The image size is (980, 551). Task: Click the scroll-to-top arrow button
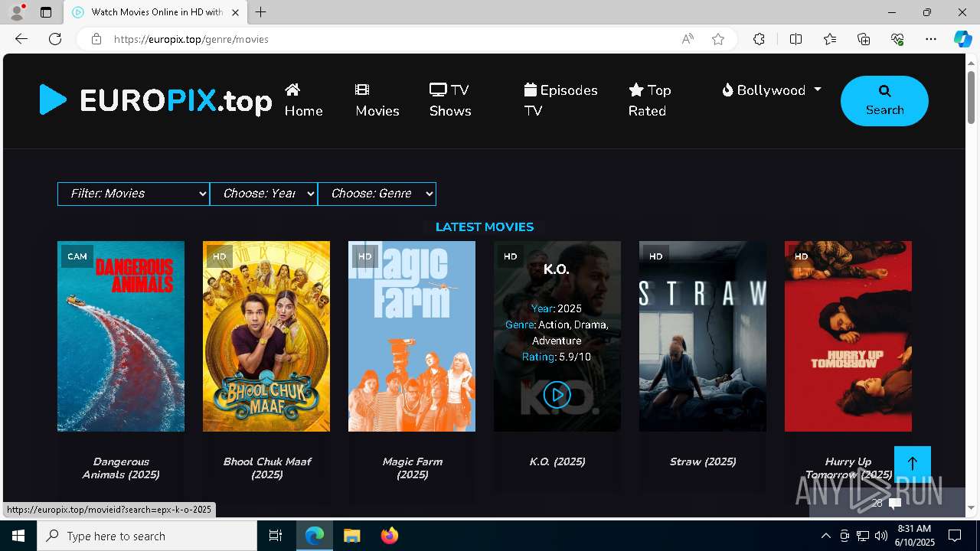(913, 465)
